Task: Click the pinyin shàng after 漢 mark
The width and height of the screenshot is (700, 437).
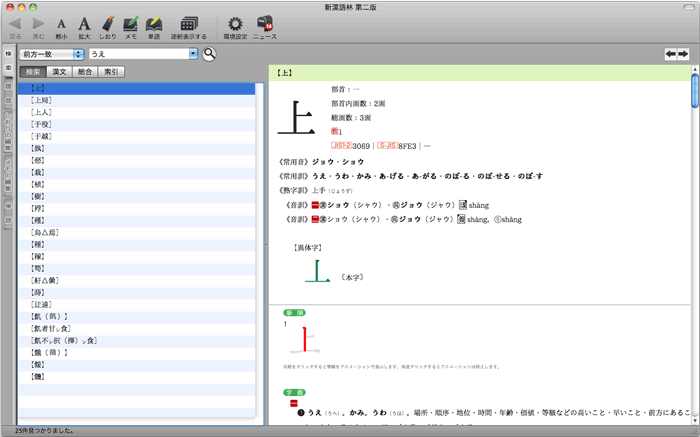Action: [479, 205]
